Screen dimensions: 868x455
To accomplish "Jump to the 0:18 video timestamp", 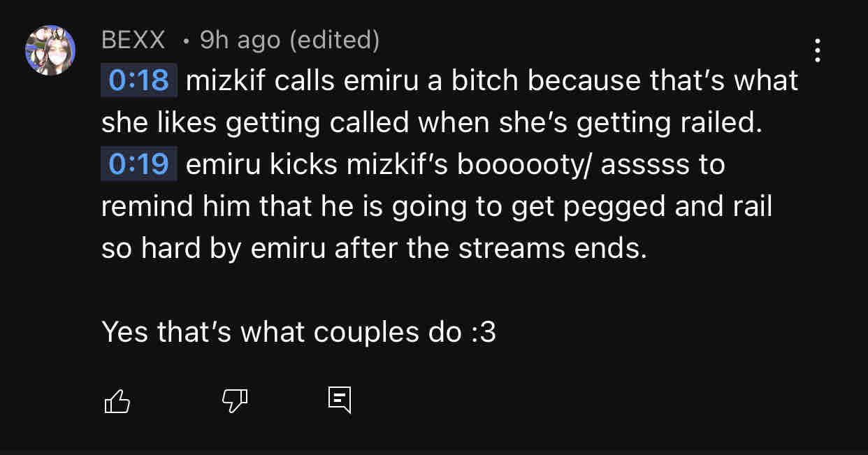I will coord(139,80).
